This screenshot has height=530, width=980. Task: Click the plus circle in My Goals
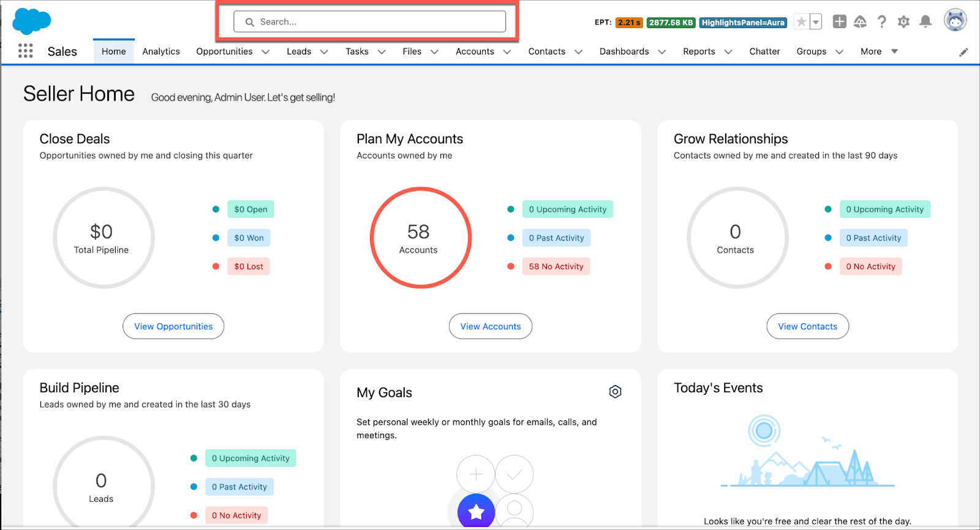click(476, 474)
